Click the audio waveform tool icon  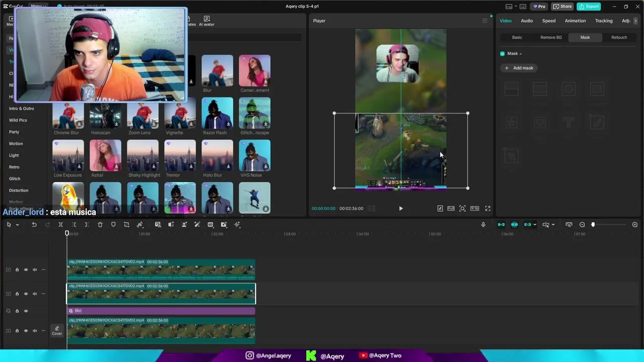(237, 225)
